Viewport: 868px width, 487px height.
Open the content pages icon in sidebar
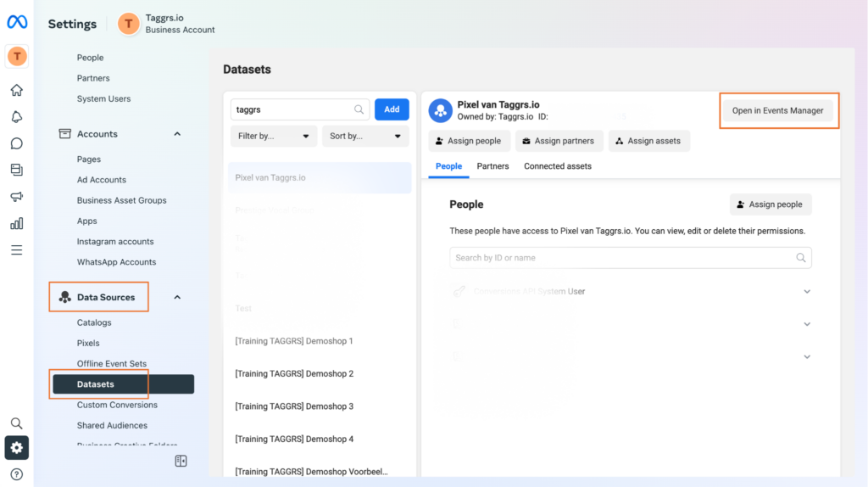pos(17,170)
